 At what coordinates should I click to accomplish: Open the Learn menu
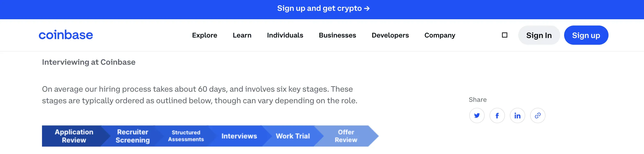[242, 35]
